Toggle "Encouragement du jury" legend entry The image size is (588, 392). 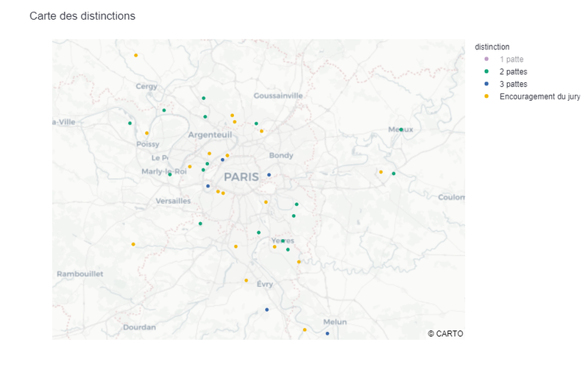tap(539, 96)
